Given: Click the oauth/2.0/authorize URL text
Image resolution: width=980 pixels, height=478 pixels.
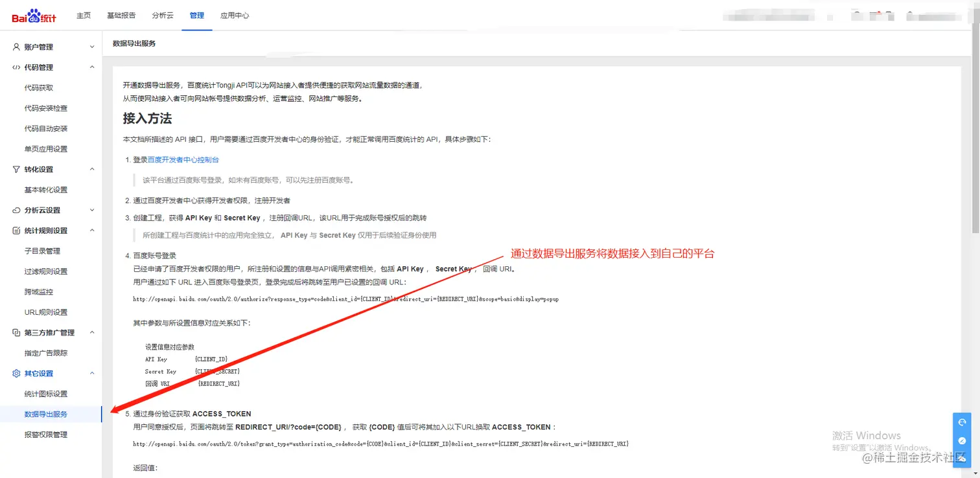Looking at the screenshot, I should click(x=345, y=299).
